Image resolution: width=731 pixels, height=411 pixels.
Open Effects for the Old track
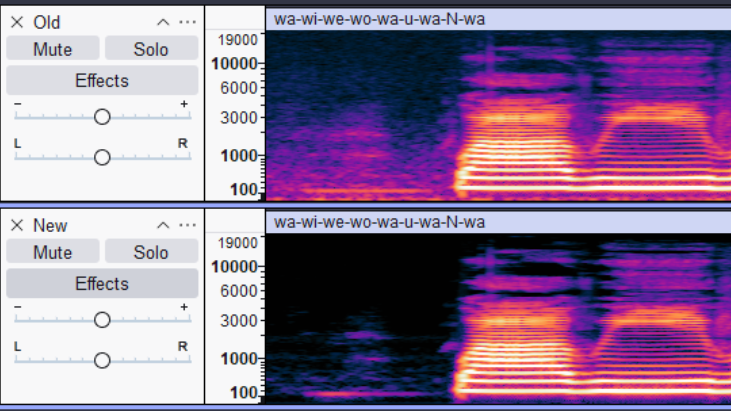pos(102,81)
